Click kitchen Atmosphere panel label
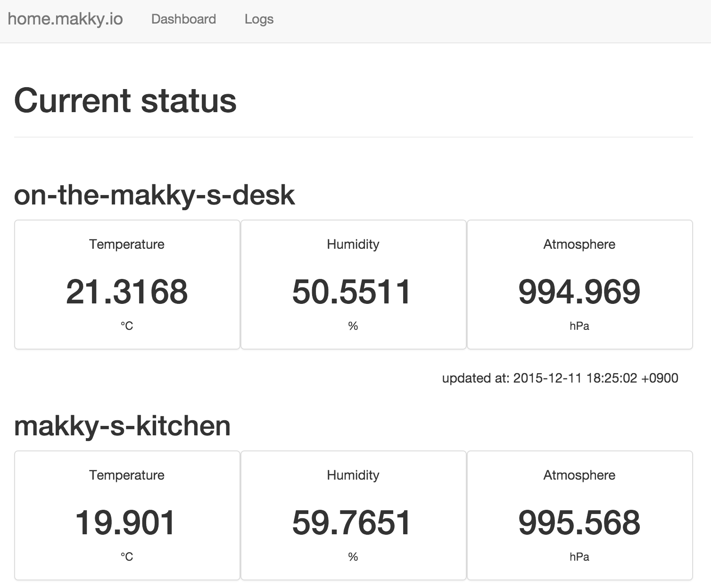Viewport: 711px width, 588px height. coord(579,475)
